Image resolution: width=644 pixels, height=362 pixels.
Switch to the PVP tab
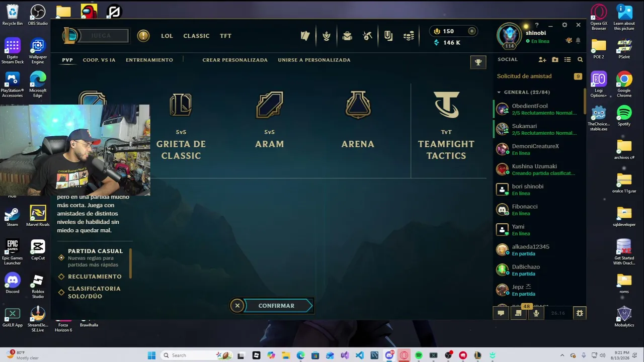pos(67,60)
